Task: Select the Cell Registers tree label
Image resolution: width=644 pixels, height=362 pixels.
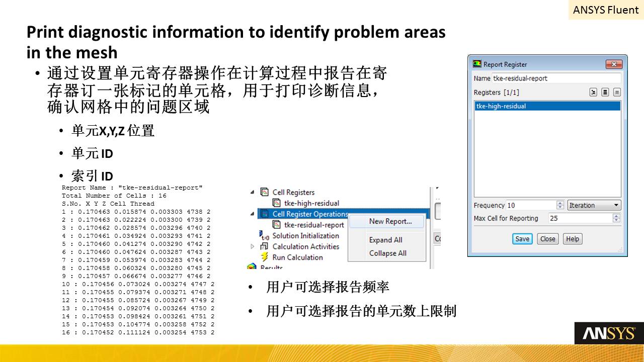Action: coord(293,192)
